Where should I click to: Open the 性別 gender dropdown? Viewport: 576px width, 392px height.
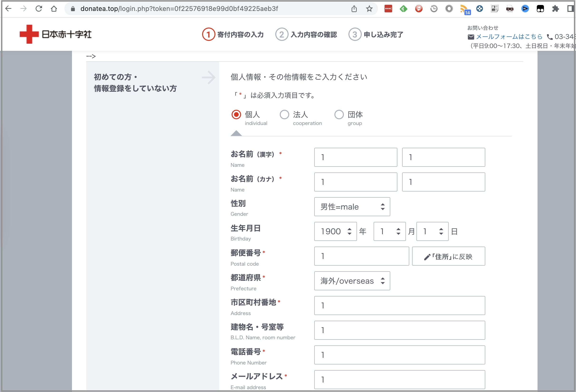(352, 206)
